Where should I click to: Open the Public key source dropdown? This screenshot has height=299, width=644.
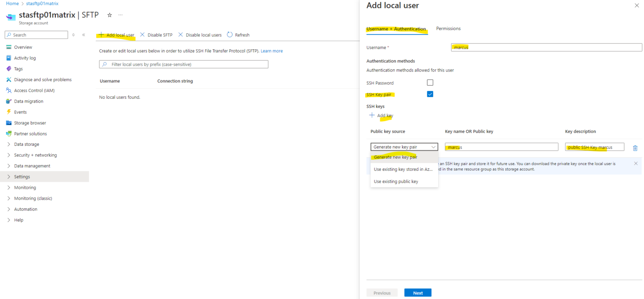click(404, 147)
